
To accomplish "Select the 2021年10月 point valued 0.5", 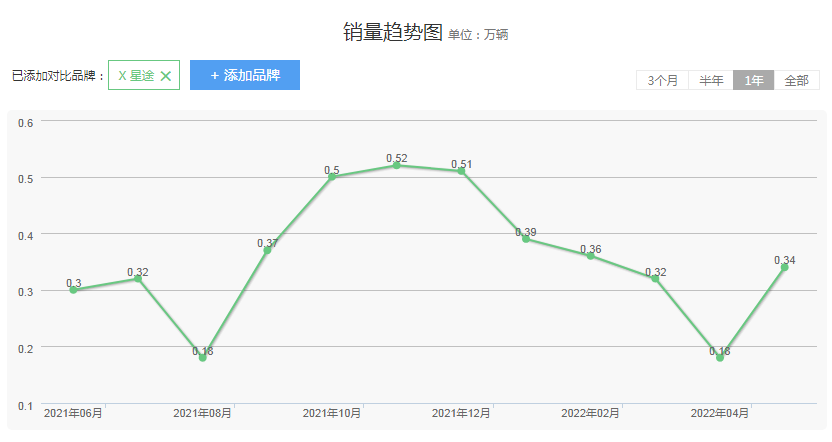I will pyautogui.click(x=332, y=177).
